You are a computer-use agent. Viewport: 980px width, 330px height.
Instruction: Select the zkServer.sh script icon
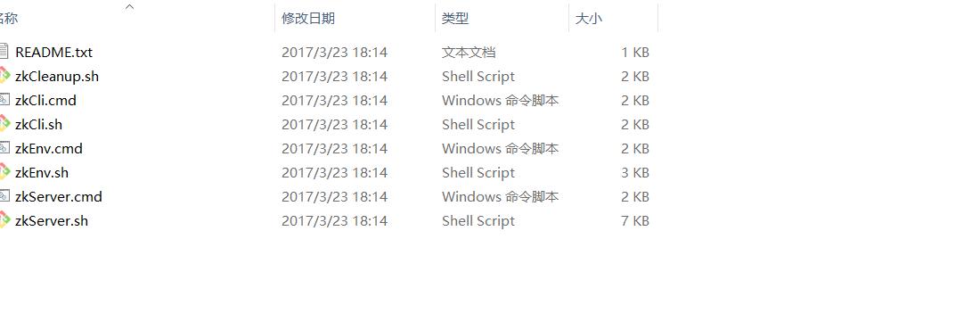[x=4, y=220]
